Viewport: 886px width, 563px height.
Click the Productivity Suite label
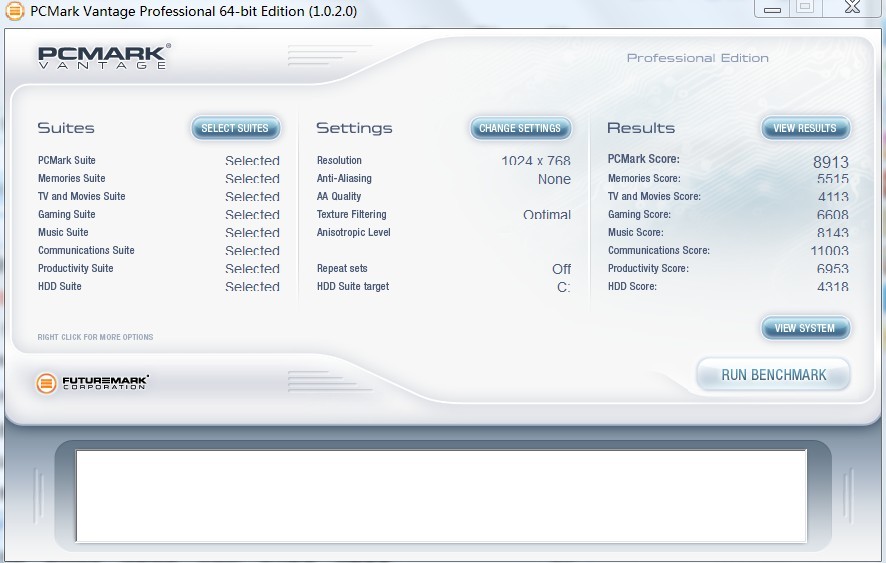(76, 268)
